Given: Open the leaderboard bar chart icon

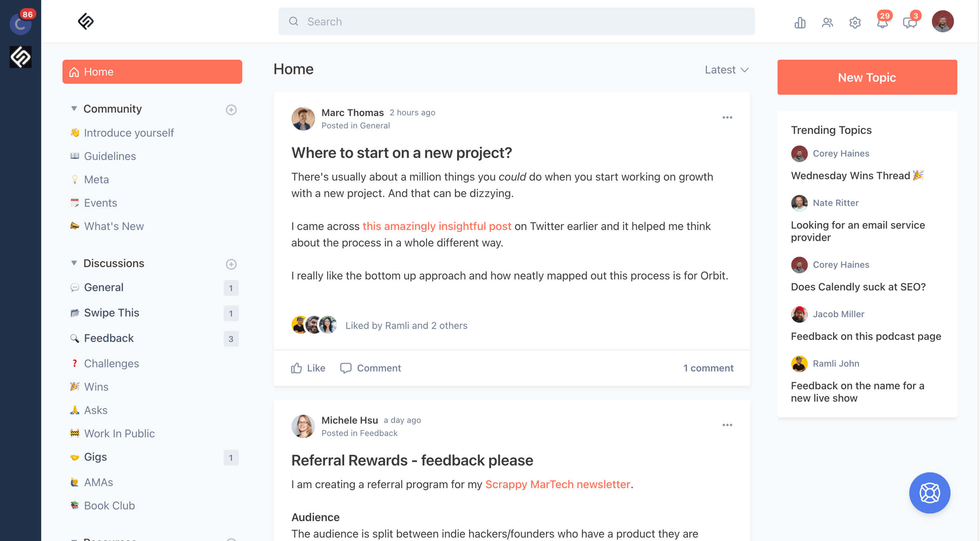Looking at the screenshot, I should 800,22.
